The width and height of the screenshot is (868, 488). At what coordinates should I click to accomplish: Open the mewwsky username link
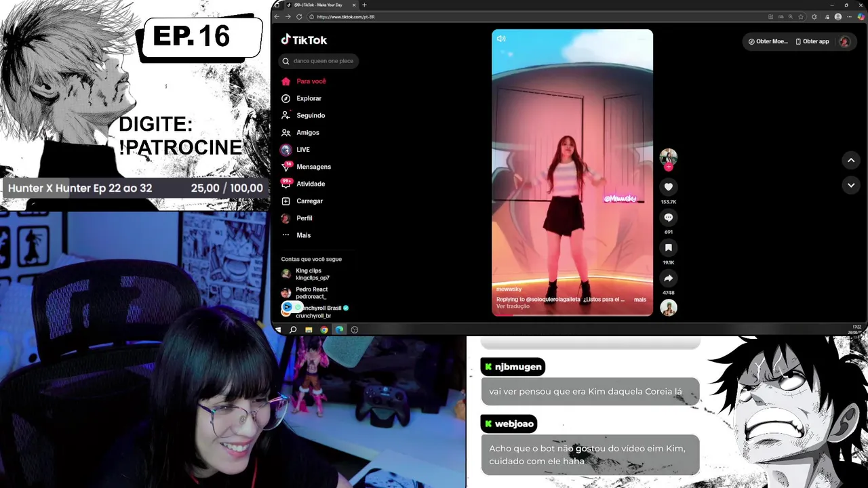[509, 289]
